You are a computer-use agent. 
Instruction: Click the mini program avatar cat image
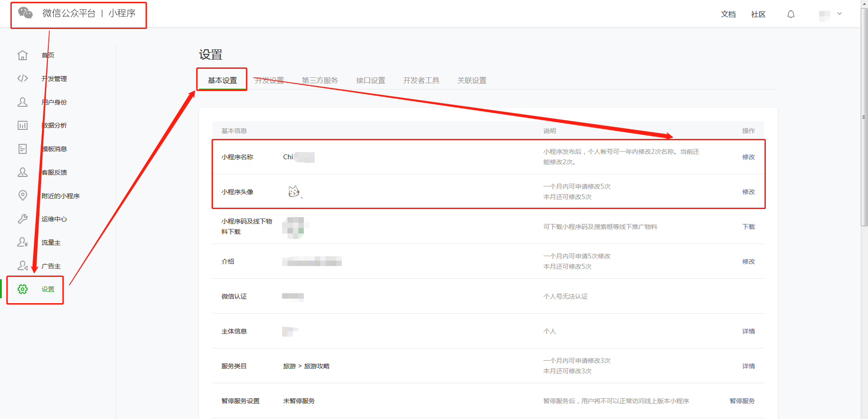[295, 191]
